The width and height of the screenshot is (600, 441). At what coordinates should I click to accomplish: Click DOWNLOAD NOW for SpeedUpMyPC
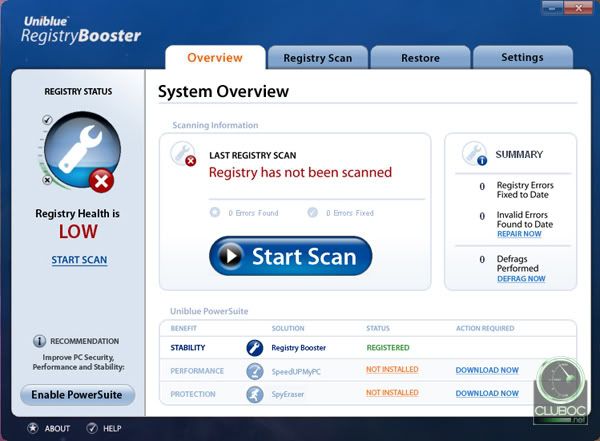pos(487,370)
